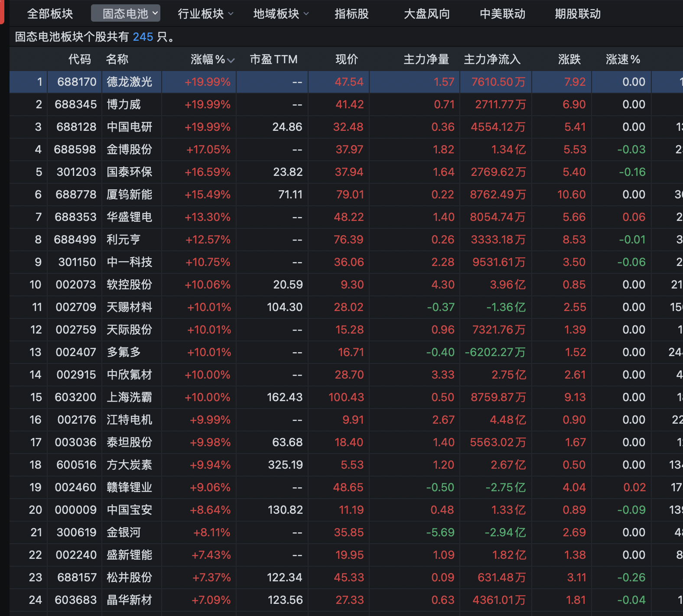Sort by 市盈TTM column header
Screen dimensions: 683x616
274,59
